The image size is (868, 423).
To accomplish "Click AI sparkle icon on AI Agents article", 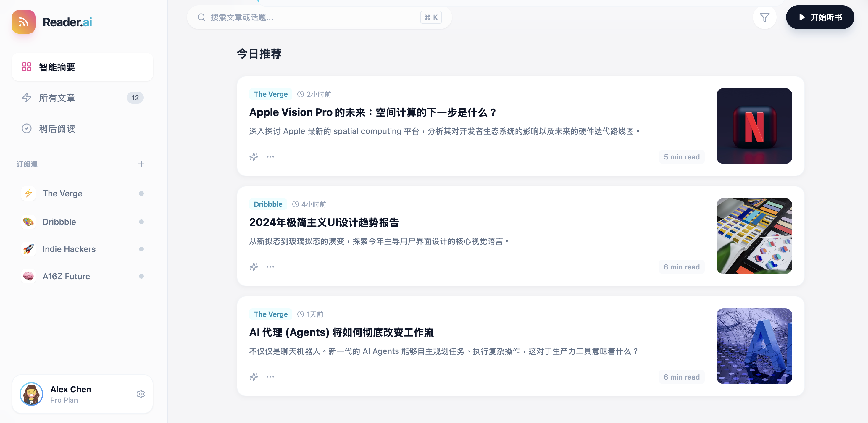I will click(x=254, y=377).
